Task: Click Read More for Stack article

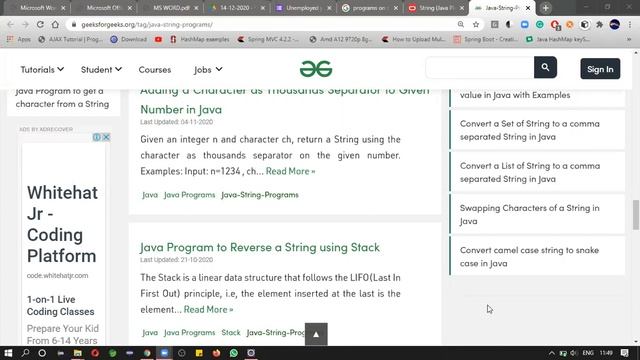Action: pyautogui.click(x=209, y=309)
